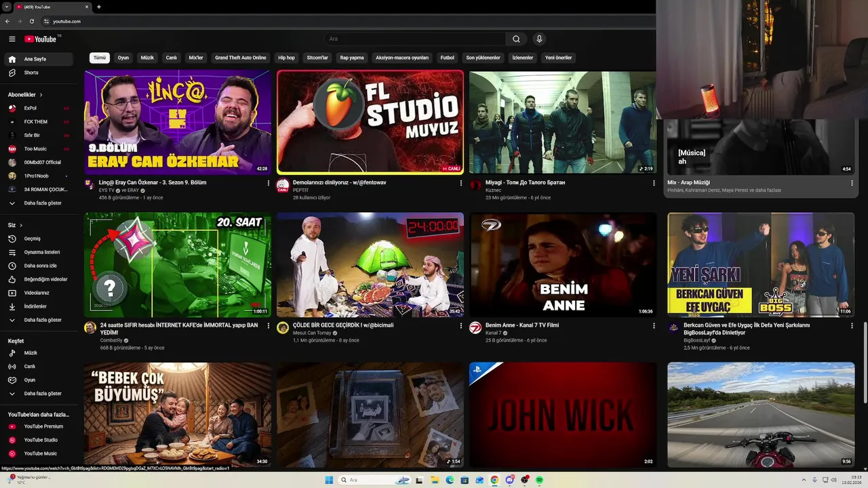Open Shorts in the sidebar
This screenshot has width=868, height=488.
point(39,73)
